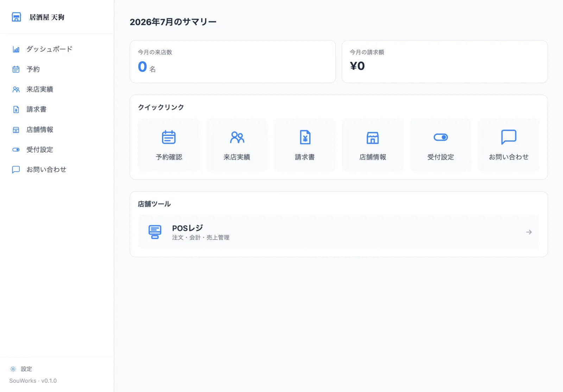
Task: Select 受付設定 label in the sidebar
Action: point(40,150)
